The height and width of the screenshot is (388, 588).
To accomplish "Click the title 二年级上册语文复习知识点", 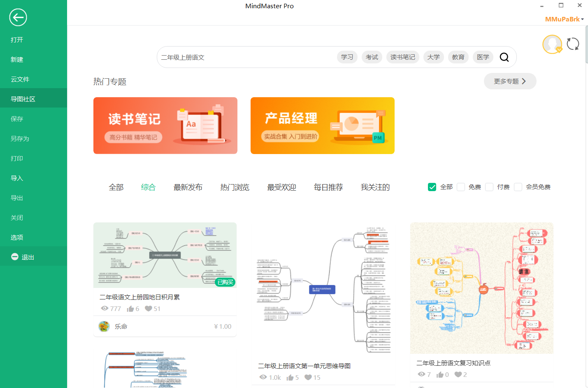I will (x=453, y=363).
